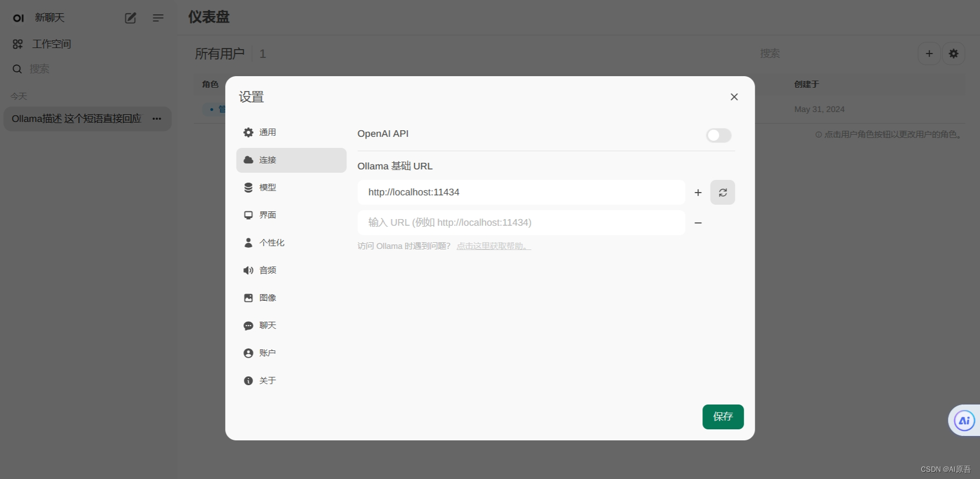
Task: Start a new chat with edit icon
Action: coord(130,18)
